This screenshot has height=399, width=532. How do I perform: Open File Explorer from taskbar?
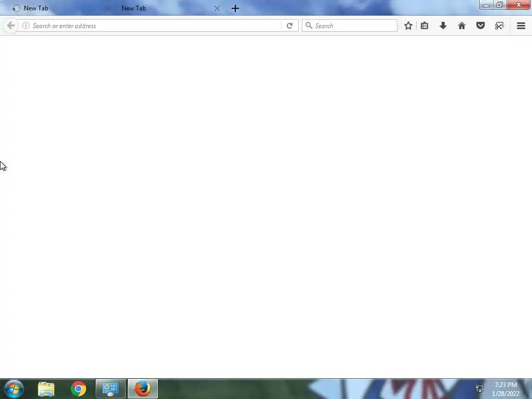tap(46, 389)
